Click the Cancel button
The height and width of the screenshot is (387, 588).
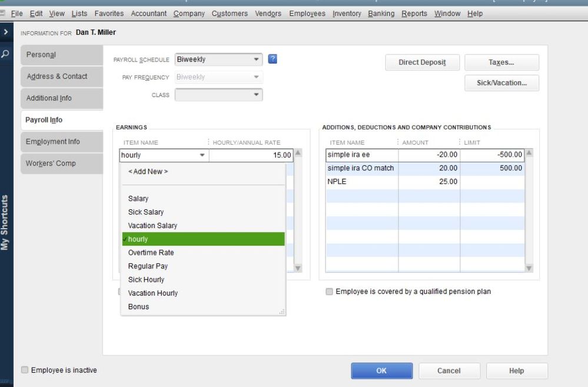coord(449,371)
